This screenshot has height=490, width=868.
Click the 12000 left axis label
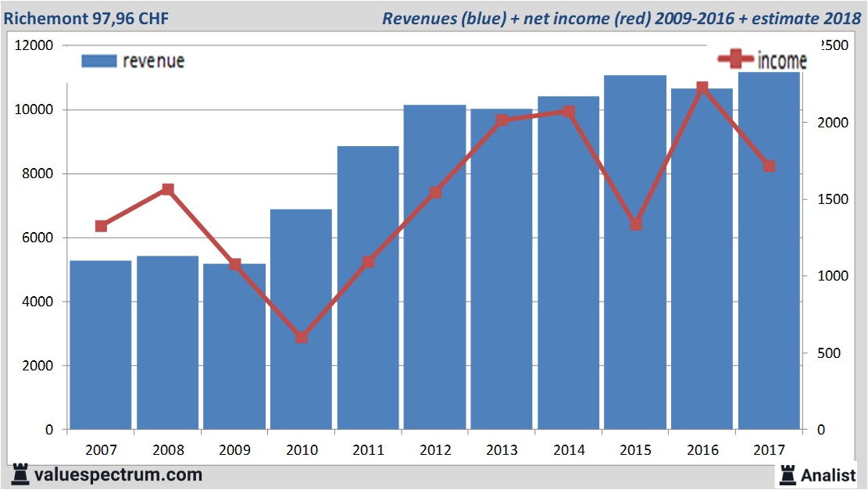point(34,45)
